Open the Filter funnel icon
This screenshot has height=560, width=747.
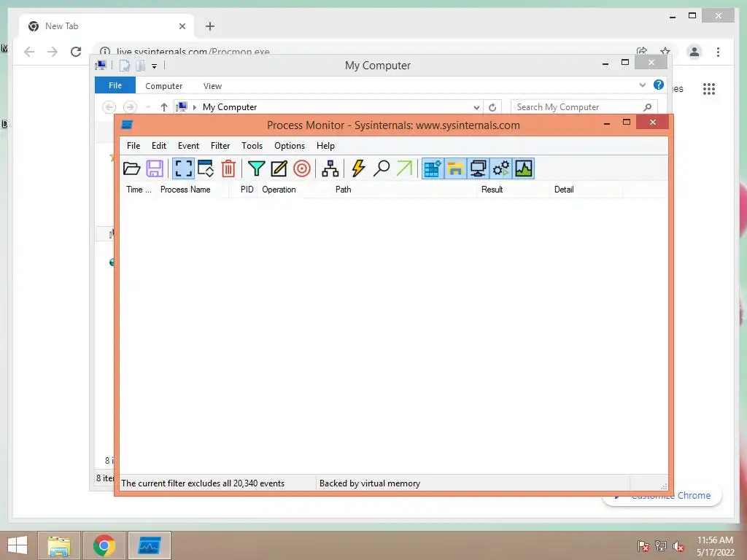[256, 168]
